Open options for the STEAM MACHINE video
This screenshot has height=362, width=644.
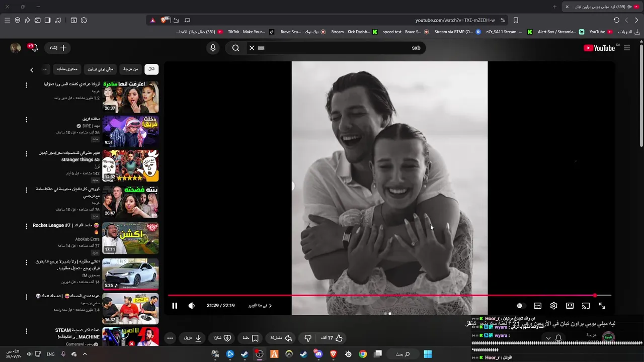27,331
